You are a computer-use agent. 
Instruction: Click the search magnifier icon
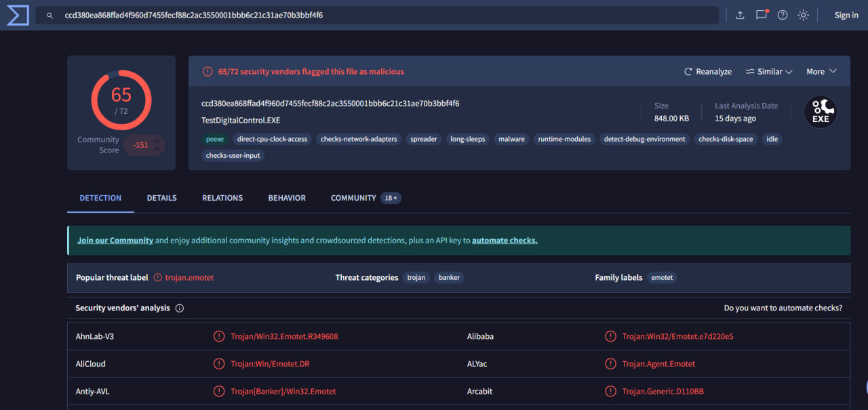[50, 15]
